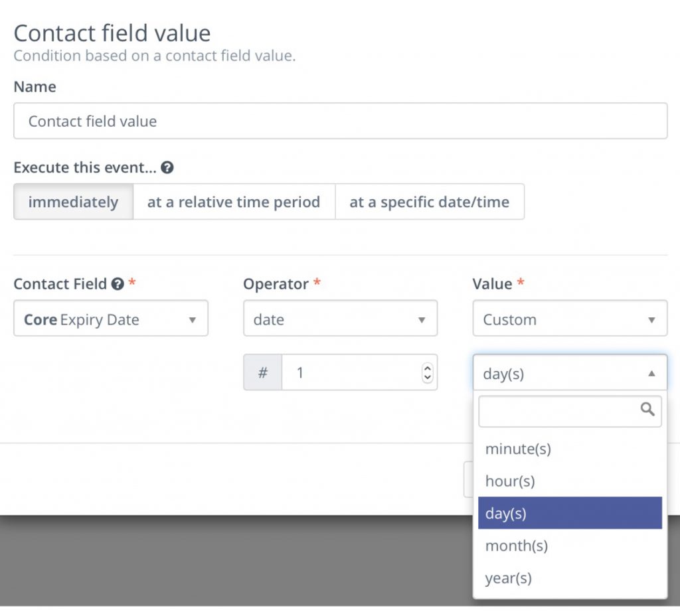
Task: Open the Operator date dropdown
Action: 341,318
